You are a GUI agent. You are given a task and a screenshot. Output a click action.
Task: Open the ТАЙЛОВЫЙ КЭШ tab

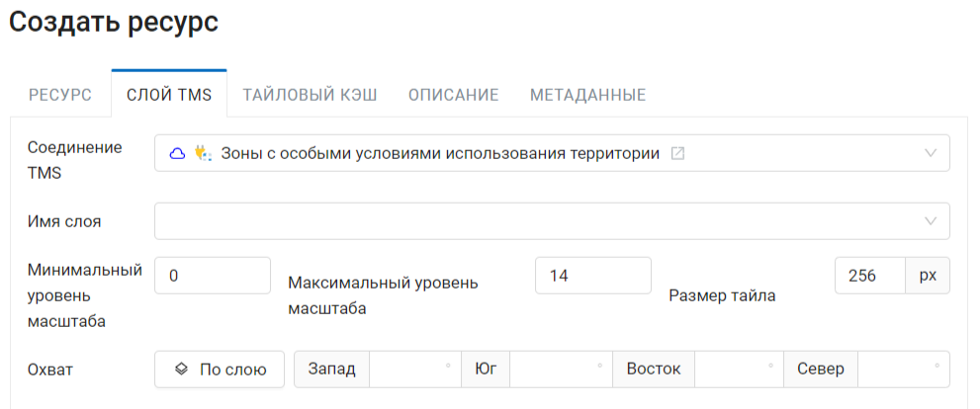click(310, 96)
